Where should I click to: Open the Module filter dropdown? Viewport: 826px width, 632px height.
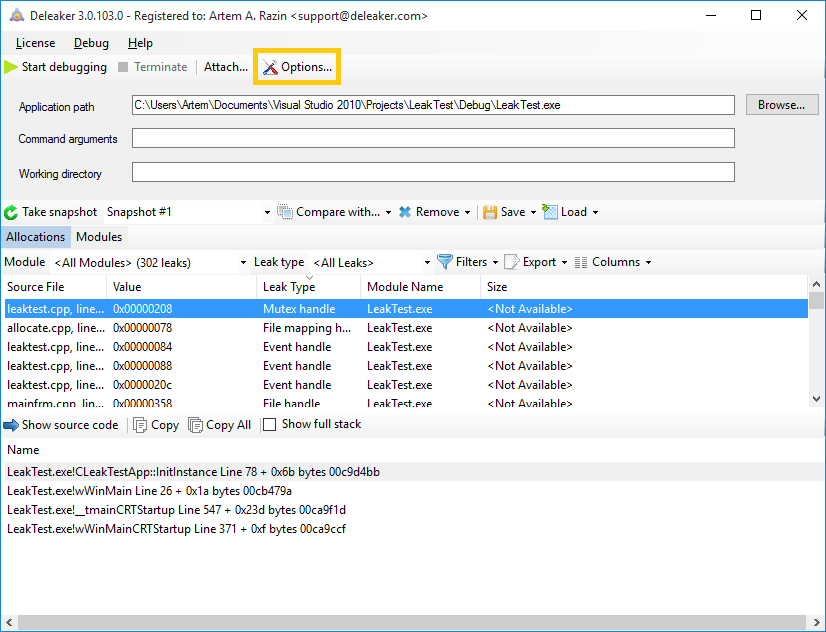pos(150,261)
